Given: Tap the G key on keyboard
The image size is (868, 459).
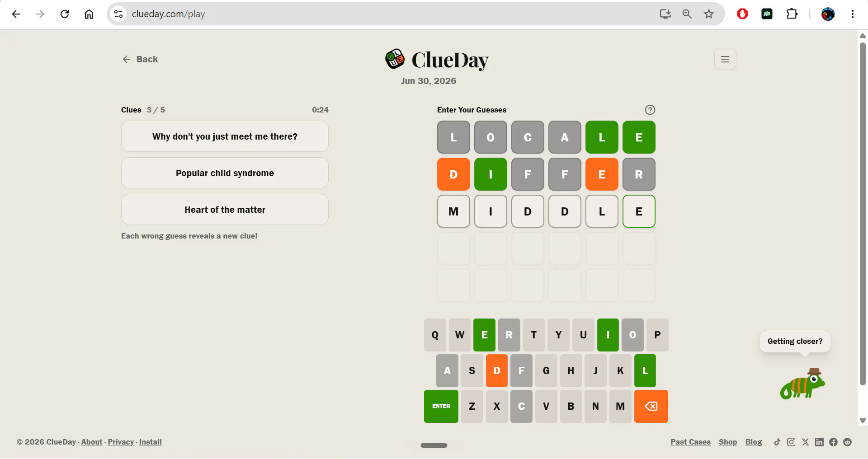Looking at the screenshot, I should coord(546,370).
